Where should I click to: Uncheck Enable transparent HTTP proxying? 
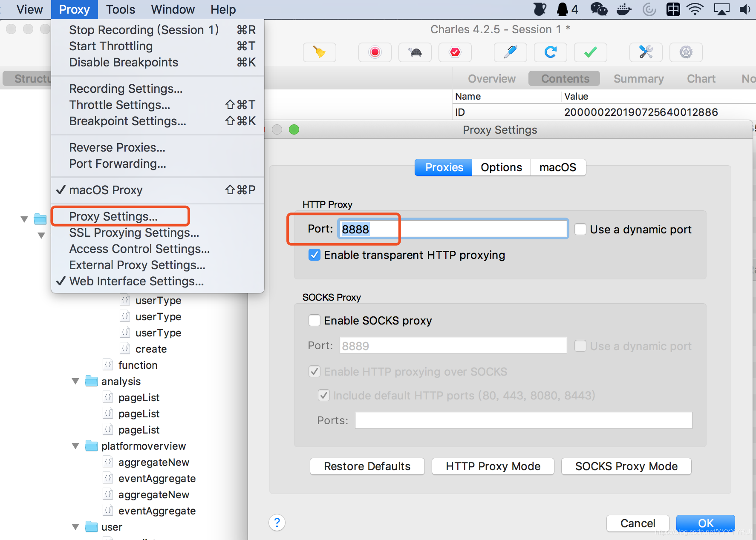(x=315, y=255)
